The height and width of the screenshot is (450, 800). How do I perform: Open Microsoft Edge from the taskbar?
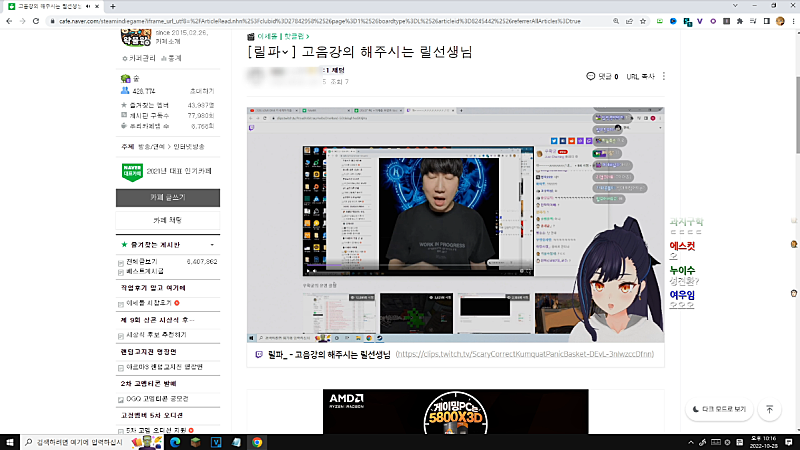175,442
